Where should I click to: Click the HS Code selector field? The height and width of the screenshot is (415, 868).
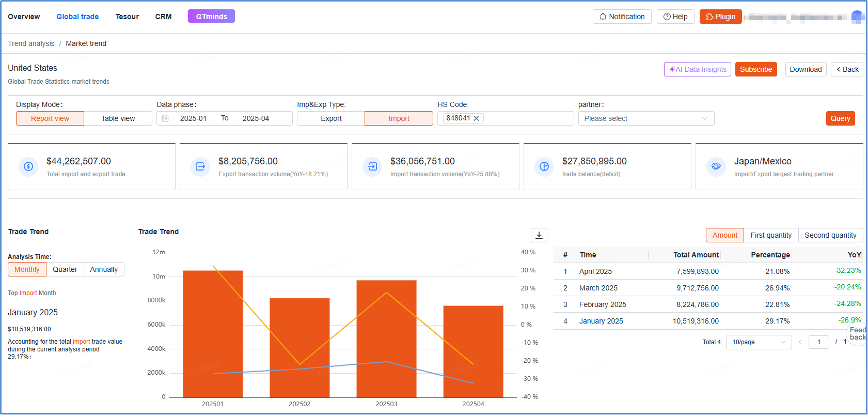tap(527, 118)
